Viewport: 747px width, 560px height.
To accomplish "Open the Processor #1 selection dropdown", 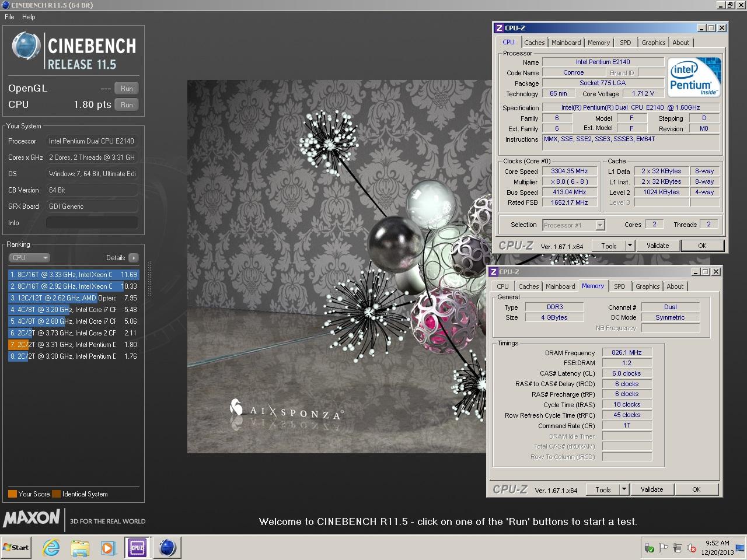I will click(x=574, y=225).
